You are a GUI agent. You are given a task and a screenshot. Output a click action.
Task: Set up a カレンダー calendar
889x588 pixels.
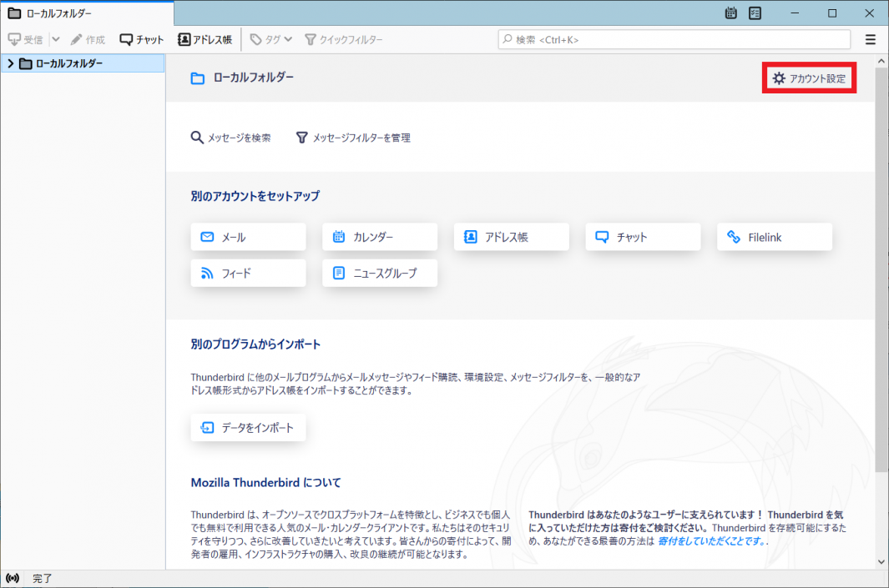380,237
